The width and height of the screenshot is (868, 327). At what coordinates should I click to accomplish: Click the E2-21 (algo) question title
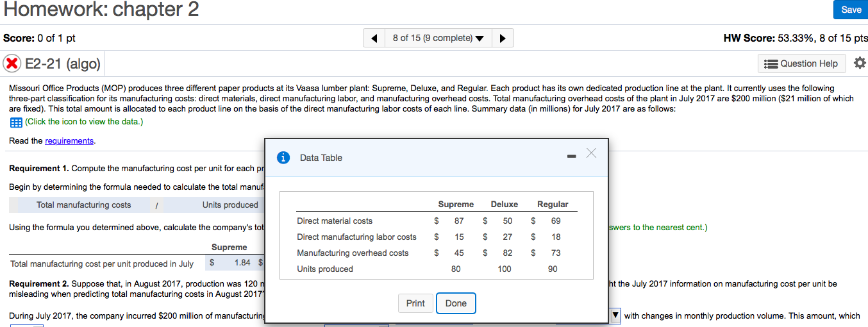pos(63,63)
